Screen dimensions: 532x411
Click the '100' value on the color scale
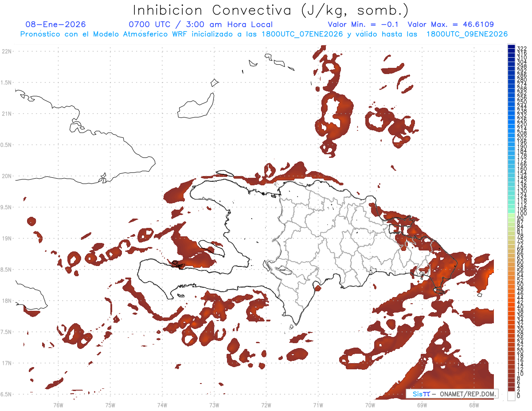tap(521, 214)
